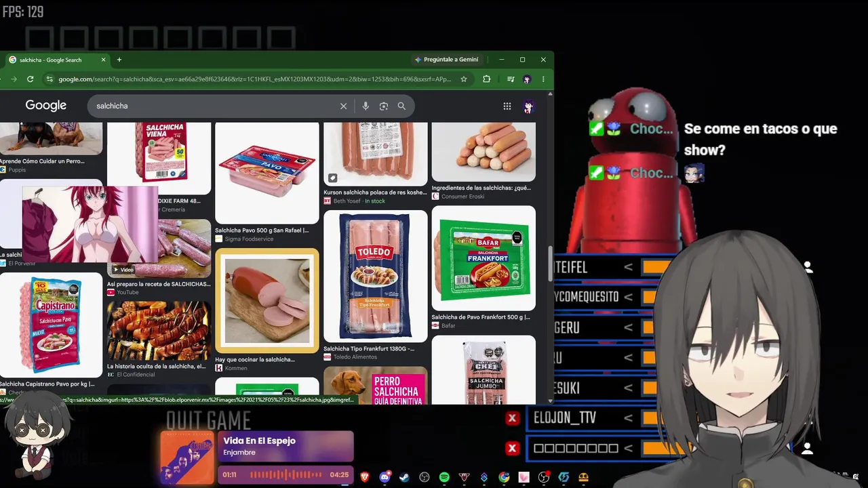The image size is (868, 488).
Task: Open a new Chrome tab
Action: (119, 60)
